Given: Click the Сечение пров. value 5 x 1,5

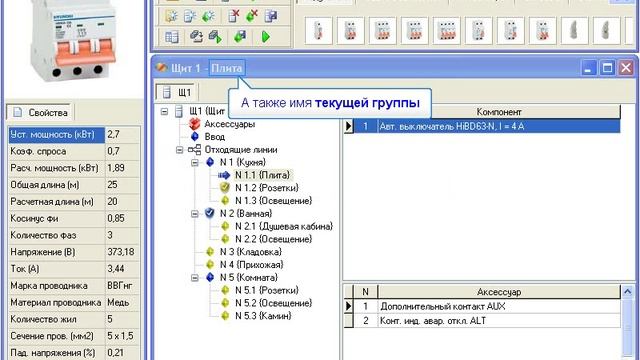Looking at the screenshot, I should [122, 336].
